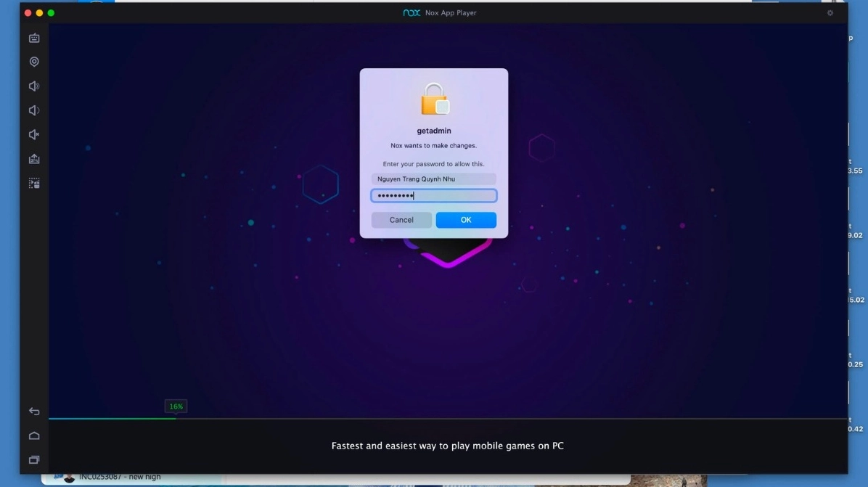Click the 16% loading progress indicator
Viewport: 868px width, 487px height.
point(176,406)
